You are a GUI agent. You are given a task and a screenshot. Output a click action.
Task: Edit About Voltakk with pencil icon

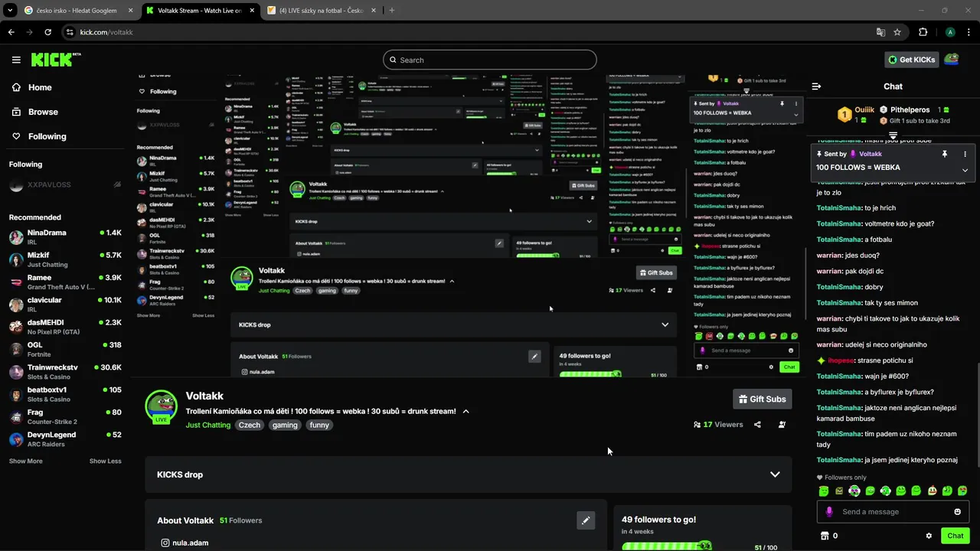coord(586,520)
